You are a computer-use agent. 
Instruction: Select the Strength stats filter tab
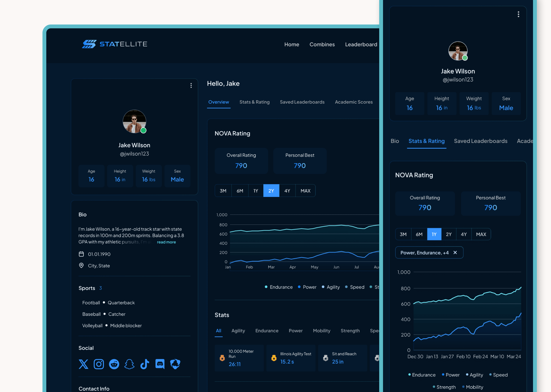click(x=350, y=331)
